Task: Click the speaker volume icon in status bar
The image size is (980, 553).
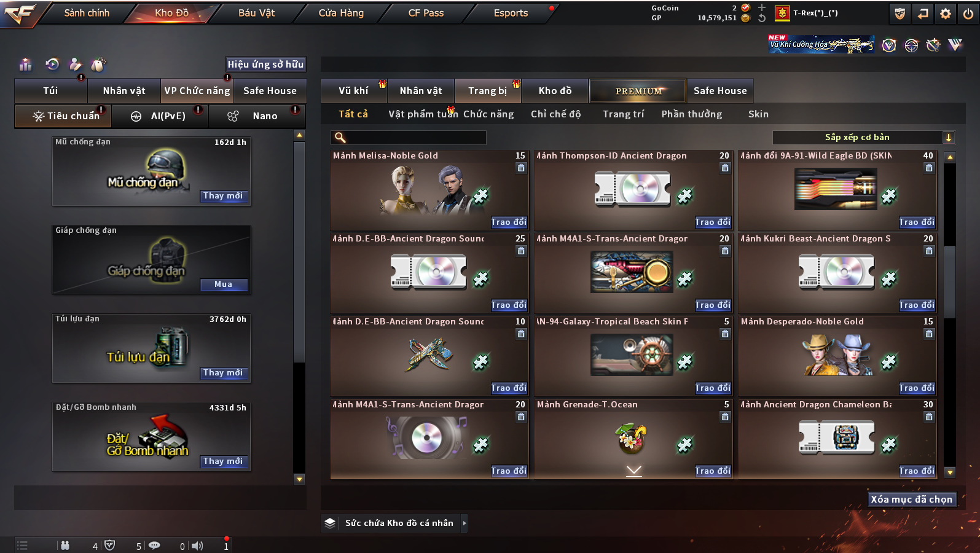Action: [197, 546]
